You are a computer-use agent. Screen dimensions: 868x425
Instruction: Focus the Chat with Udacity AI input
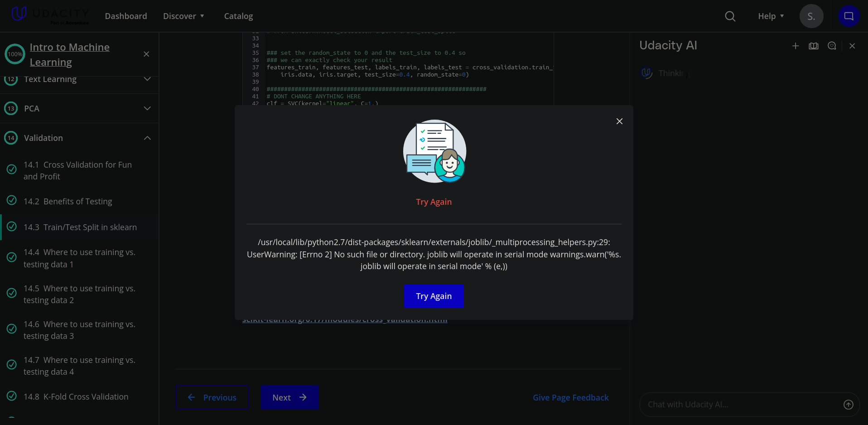pyautogui.click(x=741, y=405)
